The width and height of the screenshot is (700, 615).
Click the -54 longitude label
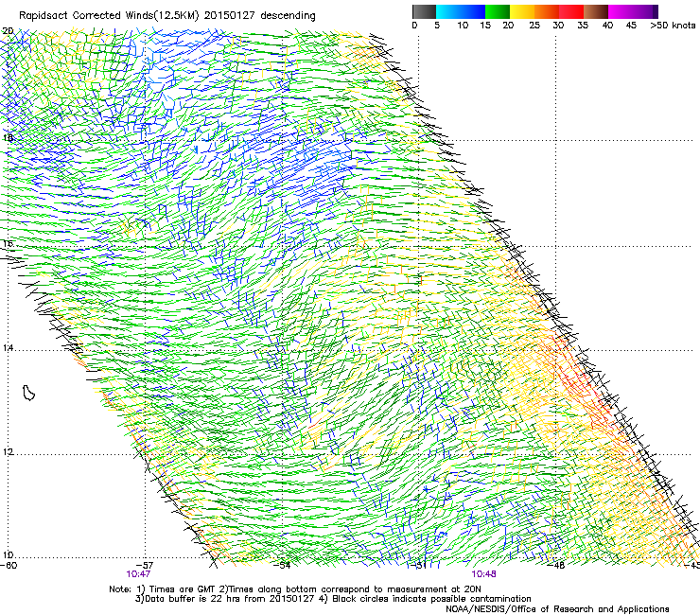click(x=282, y=565)
